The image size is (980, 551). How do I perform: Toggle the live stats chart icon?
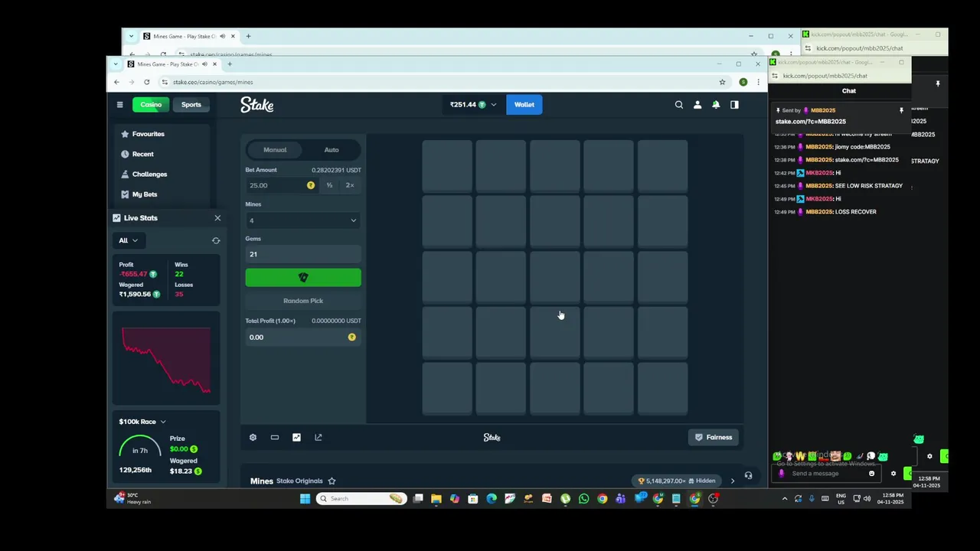point(296,438)
